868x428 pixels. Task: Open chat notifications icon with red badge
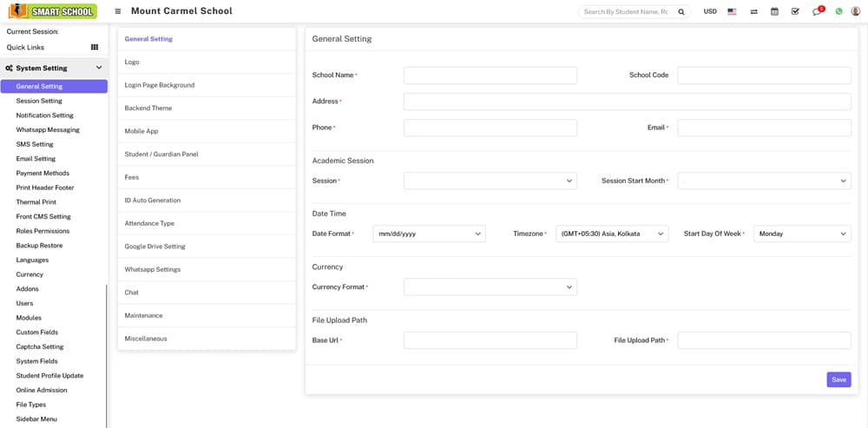pyautogui.click(x=817, y=11)
